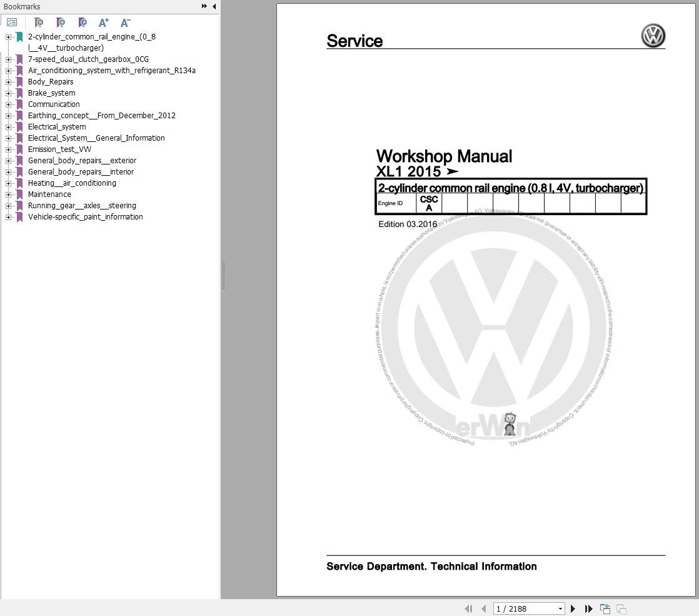Expand the Maintenance bookmark tree
699x616 pixels.
pos(9,194)
